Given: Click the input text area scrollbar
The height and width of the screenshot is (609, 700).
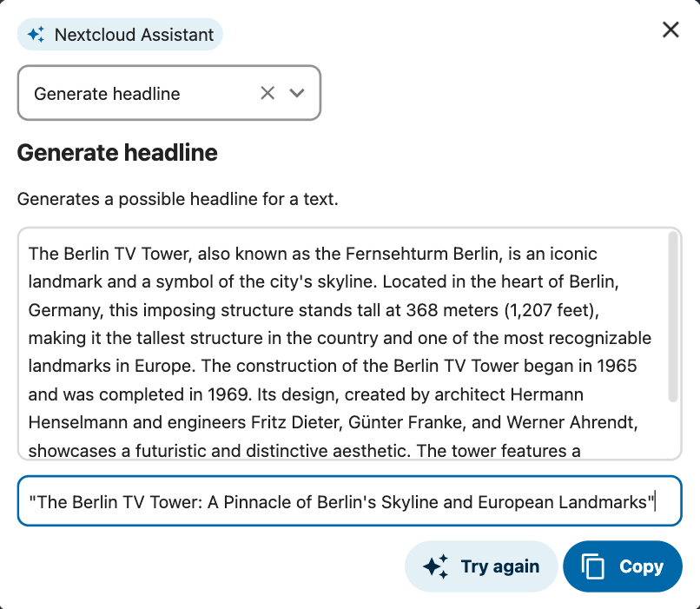Looking at the screenshot, I should point(673,316).
